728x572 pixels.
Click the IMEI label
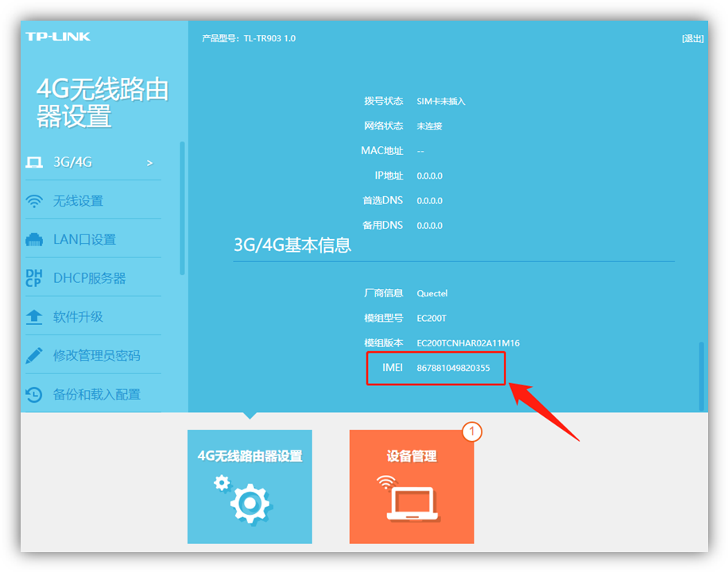click(393, 368)
